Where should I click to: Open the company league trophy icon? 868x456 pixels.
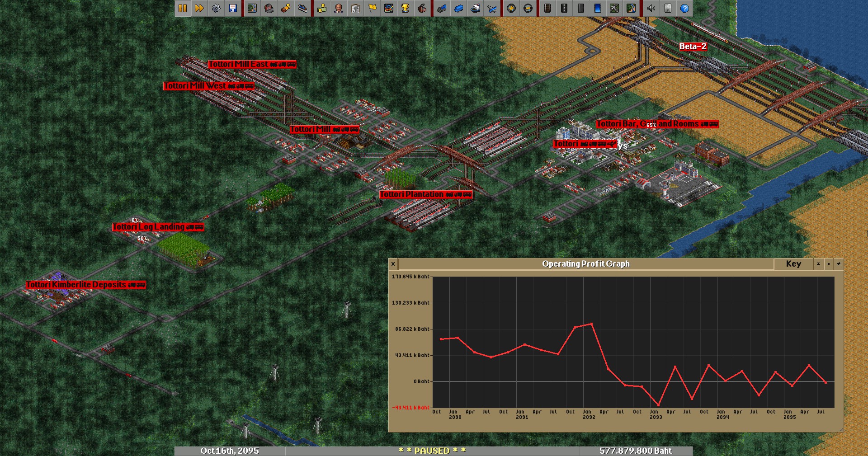[x=406, y=8]
